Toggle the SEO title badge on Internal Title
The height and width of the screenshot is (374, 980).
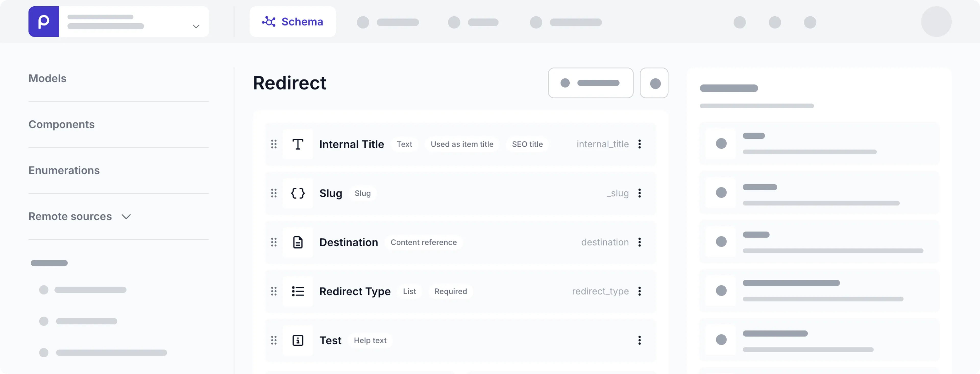(x=527, y=144)
